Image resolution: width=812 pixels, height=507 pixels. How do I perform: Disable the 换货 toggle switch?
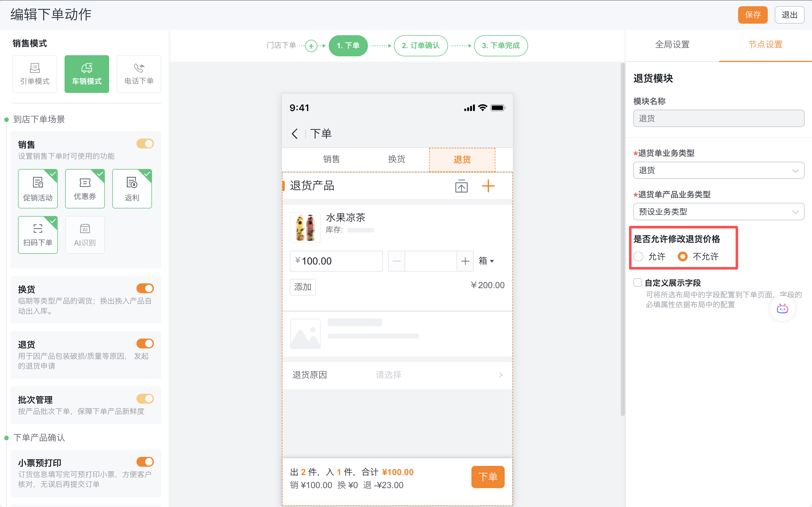point(145,288)
